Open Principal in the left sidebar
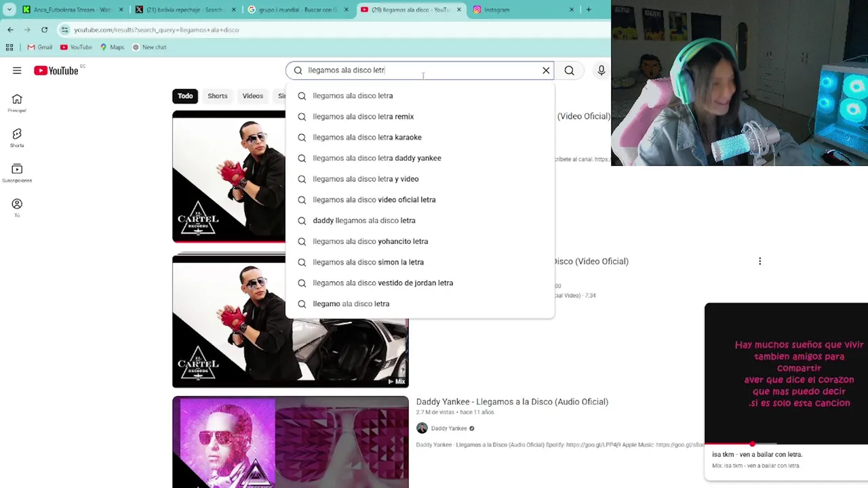The height and width of the screenshot is (488, 868). 17,103
